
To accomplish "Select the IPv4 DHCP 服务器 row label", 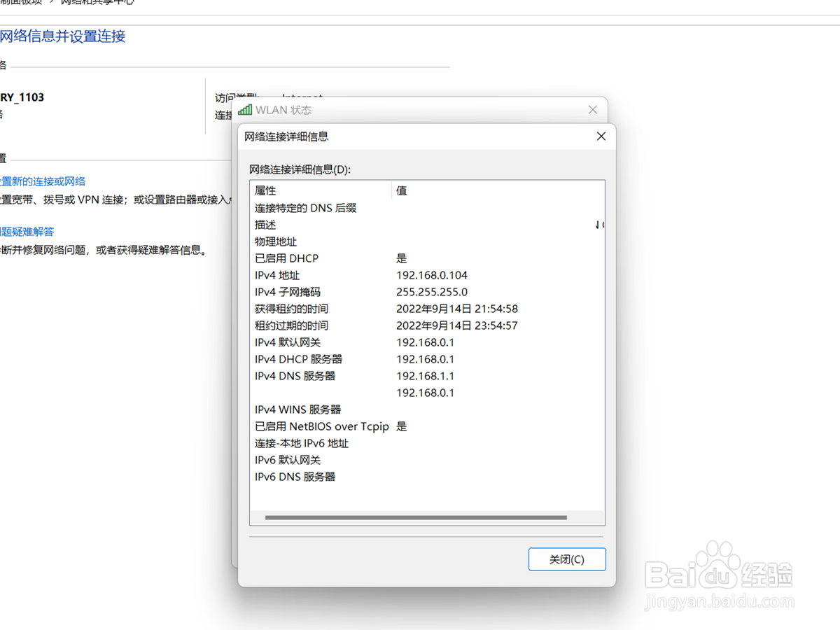I will click(299, 359).
